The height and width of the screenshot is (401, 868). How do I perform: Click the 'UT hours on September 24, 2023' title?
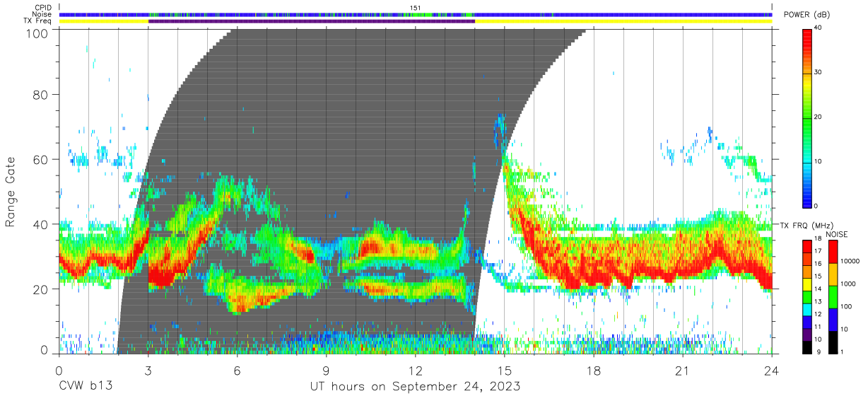point(415,386)
